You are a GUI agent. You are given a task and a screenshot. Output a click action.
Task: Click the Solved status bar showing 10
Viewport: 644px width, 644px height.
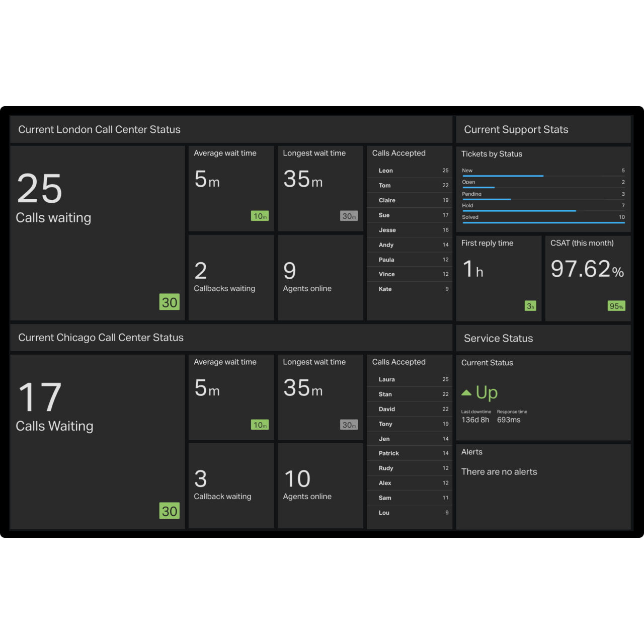click(x=543, y=223)
